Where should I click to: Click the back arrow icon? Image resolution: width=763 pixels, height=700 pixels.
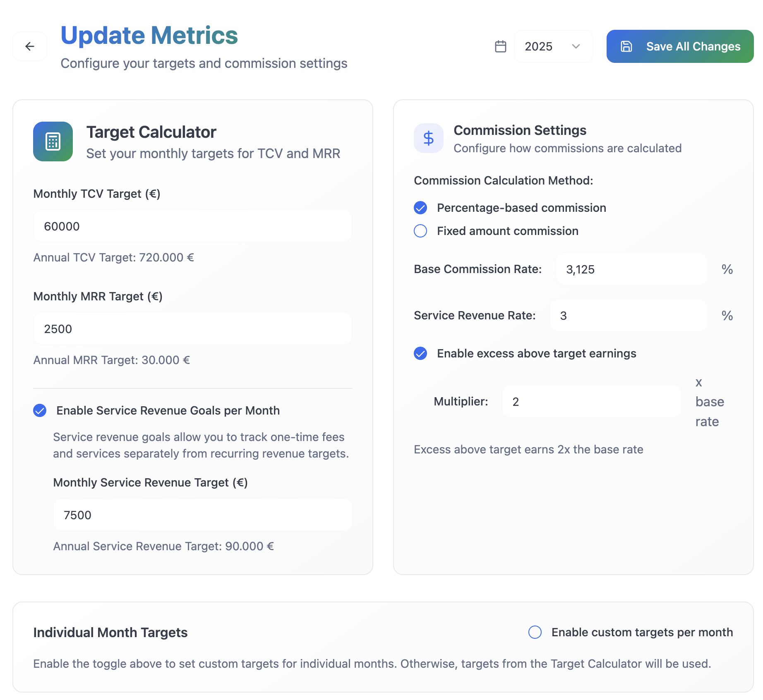coord(29,46)
